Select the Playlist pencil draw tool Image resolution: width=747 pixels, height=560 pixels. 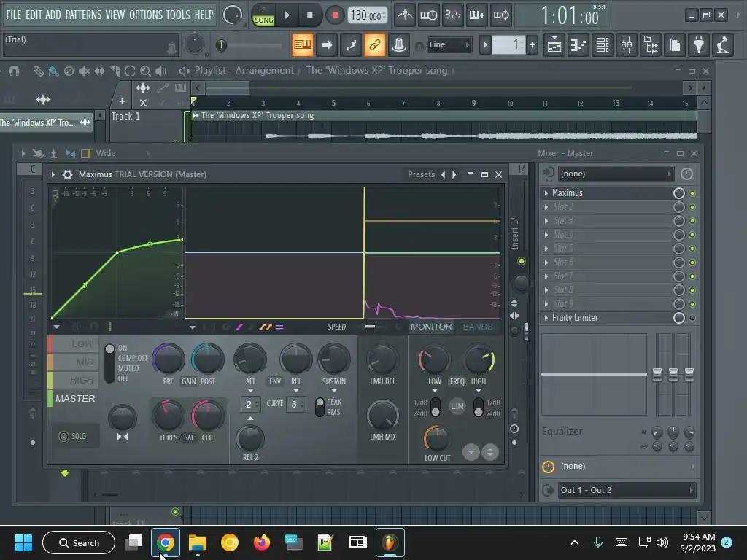click(38, 71)
